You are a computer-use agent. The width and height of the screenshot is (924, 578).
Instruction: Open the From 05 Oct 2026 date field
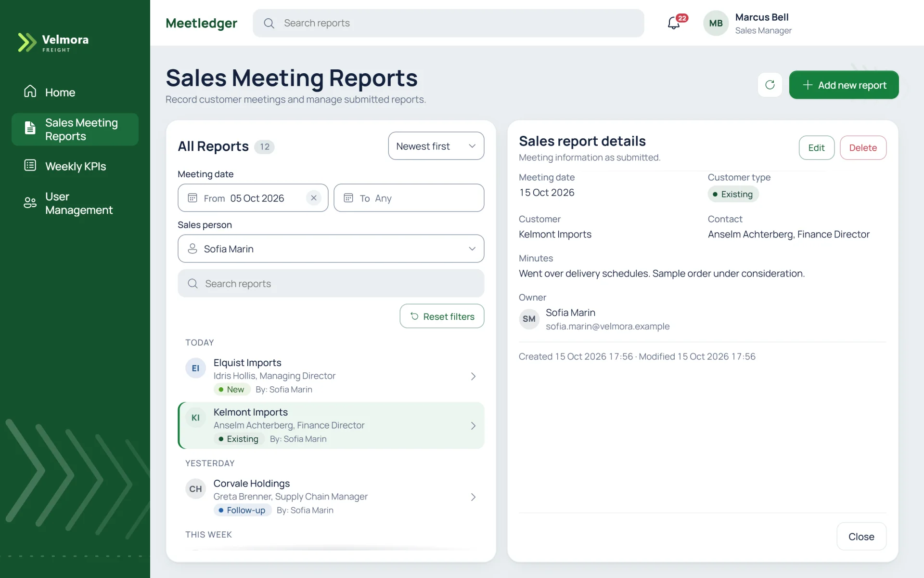pos(253,198)
